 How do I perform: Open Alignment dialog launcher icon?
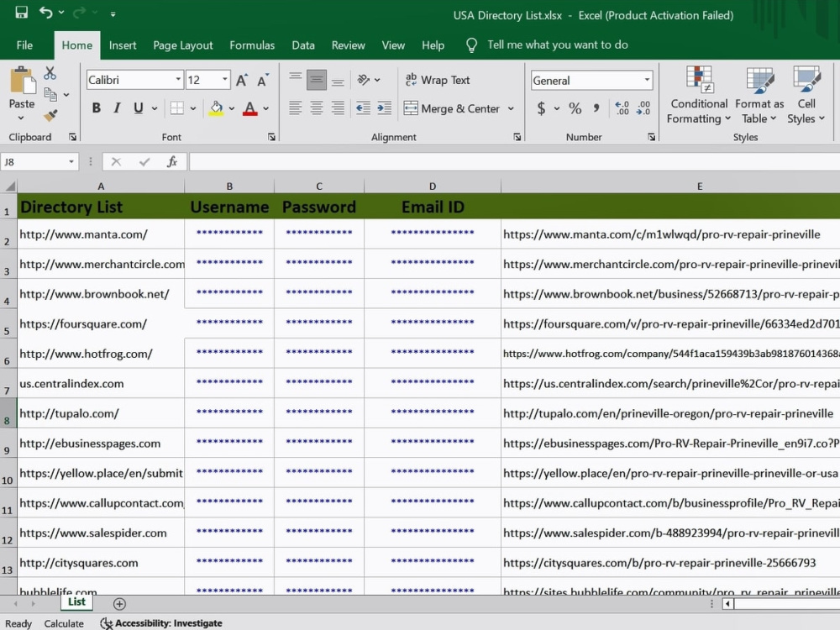[x=517, y=137]
